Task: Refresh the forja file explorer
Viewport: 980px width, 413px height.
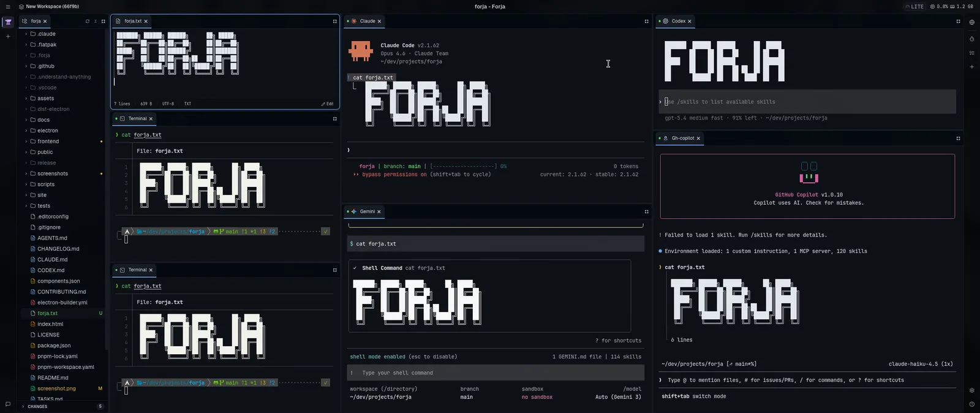Action: point(88,21)
